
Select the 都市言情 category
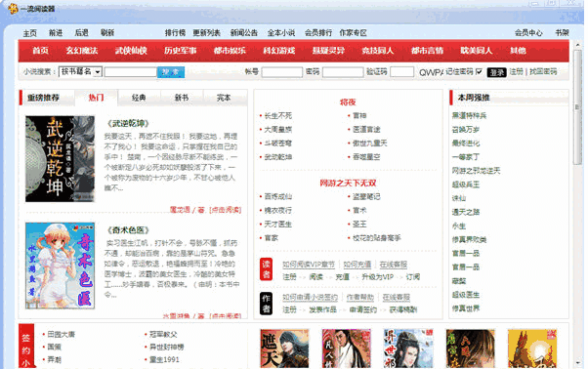(x=427, y=51)
